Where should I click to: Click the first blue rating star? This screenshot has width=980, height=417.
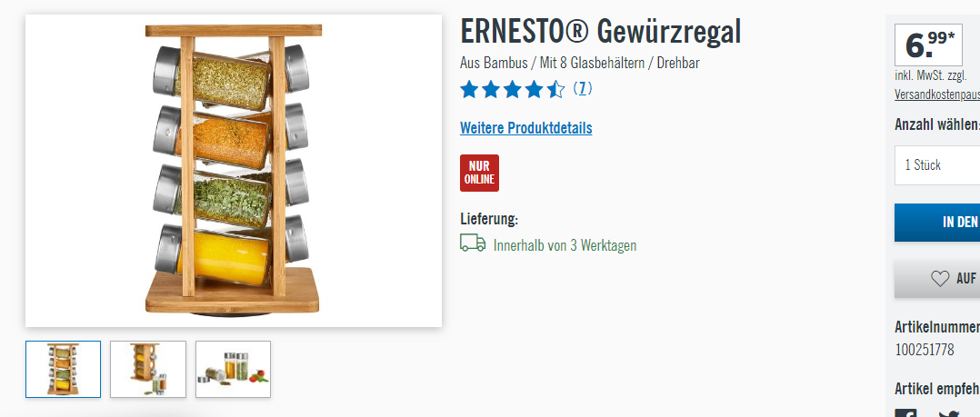pyautogui.click(x=469, y=90)
